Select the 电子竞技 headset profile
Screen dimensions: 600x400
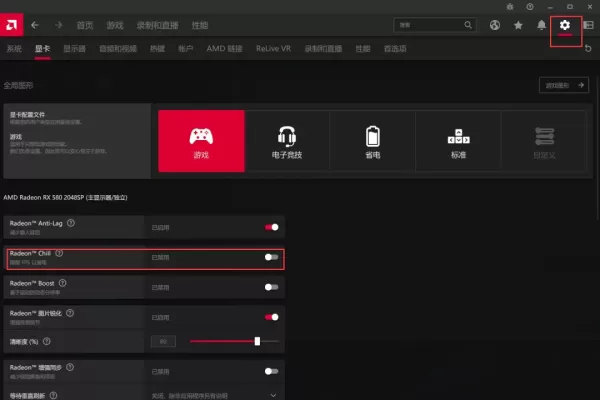(287, 141)
